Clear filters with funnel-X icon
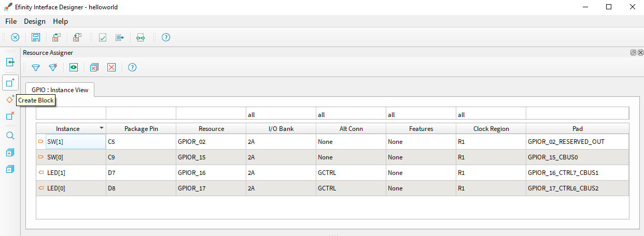The height and width of the screenshot is (236, 644). [x=52, y=67]
